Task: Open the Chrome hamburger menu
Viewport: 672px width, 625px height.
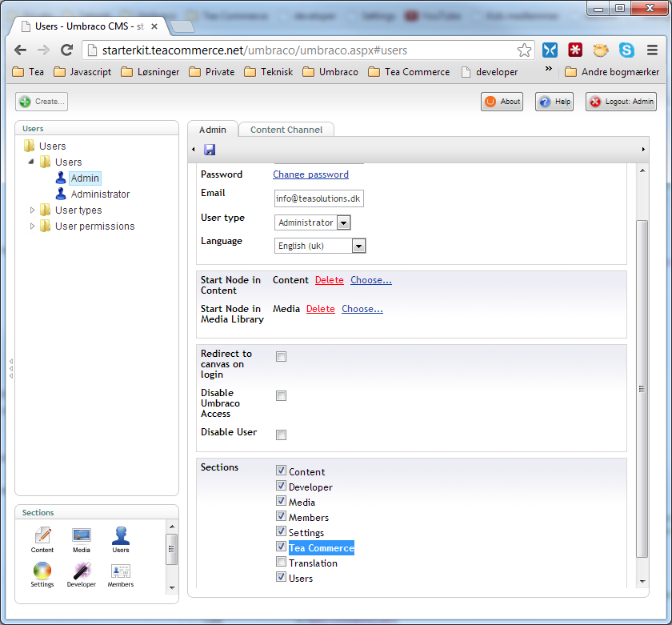Action: pos(652,50)
